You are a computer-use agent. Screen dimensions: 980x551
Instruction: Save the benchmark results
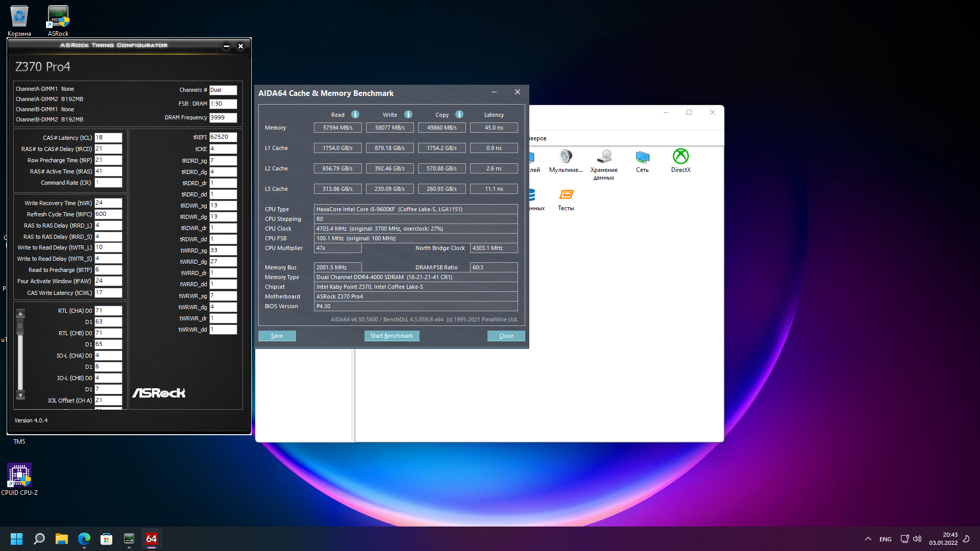[x=277, y=336]
